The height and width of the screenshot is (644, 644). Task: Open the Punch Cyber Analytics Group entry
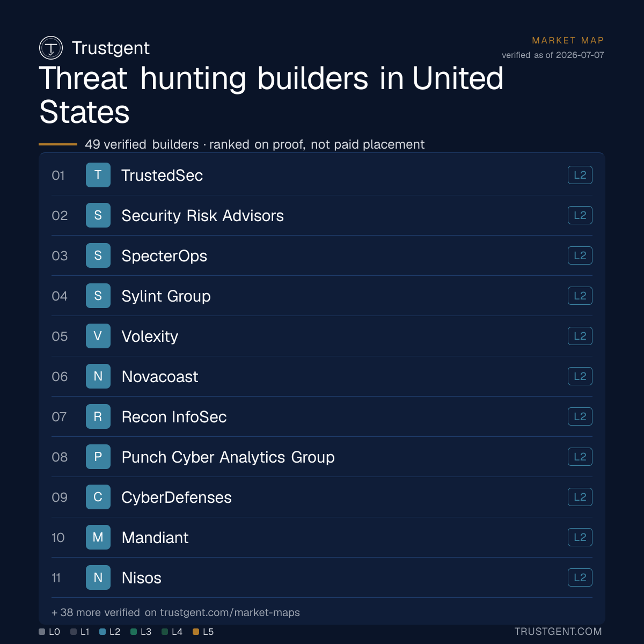(x=322, y=457)
